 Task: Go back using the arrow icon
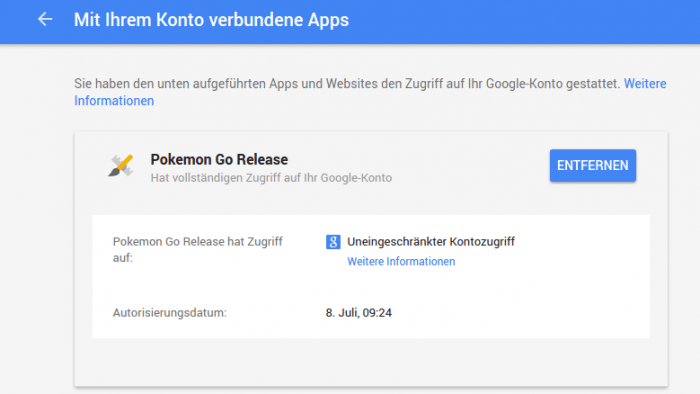click(x=45, y=19)
